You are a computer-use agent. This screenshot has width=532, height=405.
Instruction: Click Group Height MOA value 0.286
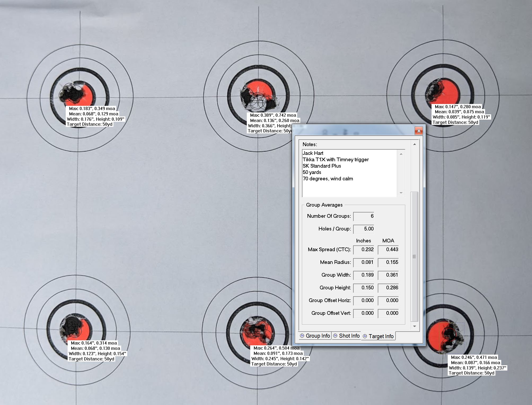pos(388,288)
